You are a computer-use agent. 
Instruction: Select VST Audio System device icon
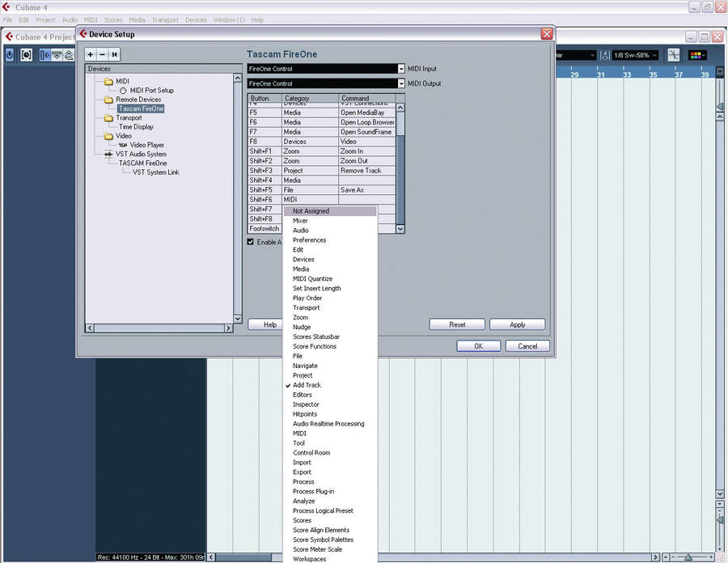[108, 154]
